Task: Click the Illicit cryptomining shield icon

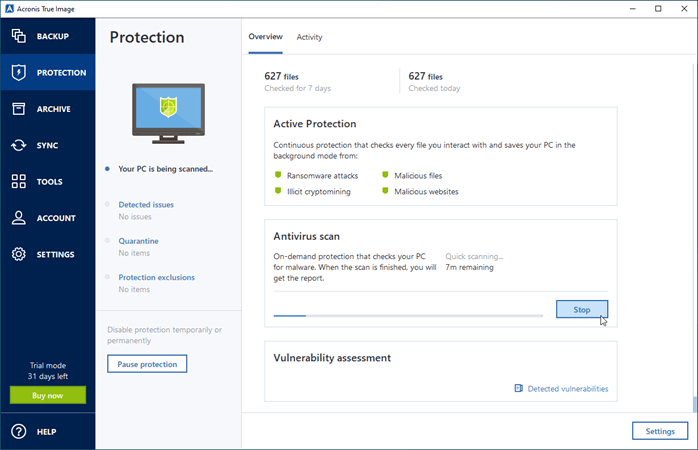Action: (278, 191)
